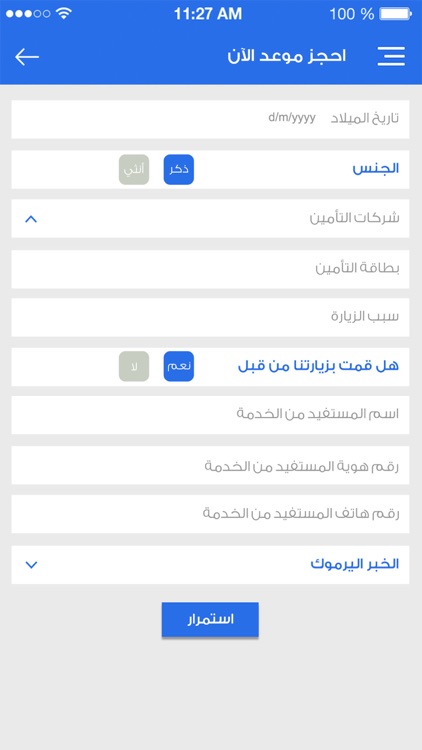Image resolution: width=422 pixels, height=750 pixels.
Task: Focus the تاريخ الميلاد date field
Action: (x=211, y=119)
